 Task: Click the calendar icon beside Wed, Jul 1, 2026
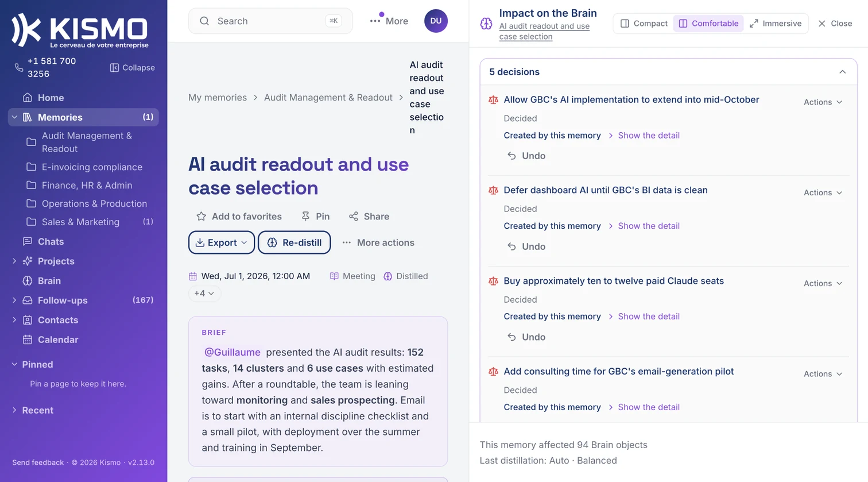pyautogui.click(x=193, y=276)
